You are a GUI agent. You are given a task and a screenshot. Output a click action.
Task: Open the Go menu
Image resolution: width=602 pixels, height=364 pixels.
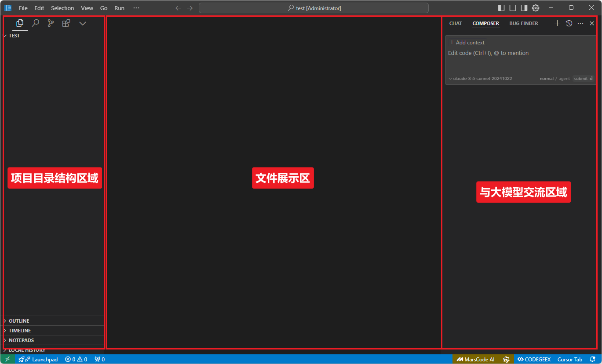(x=104, y=8)
